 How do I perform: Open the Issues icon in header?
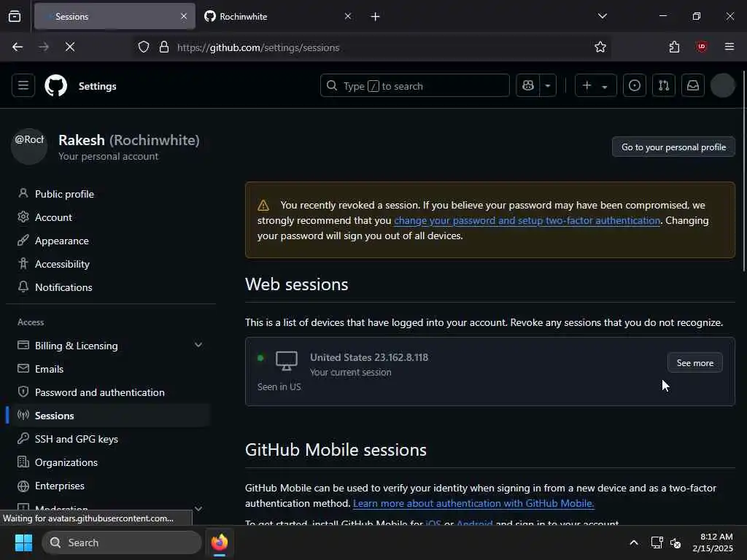tap(635, 86)
